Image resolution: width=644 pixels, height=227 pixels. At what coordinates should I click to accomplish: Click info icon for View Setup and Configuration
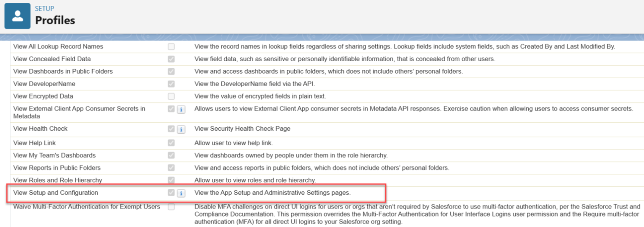coord(181,193)
